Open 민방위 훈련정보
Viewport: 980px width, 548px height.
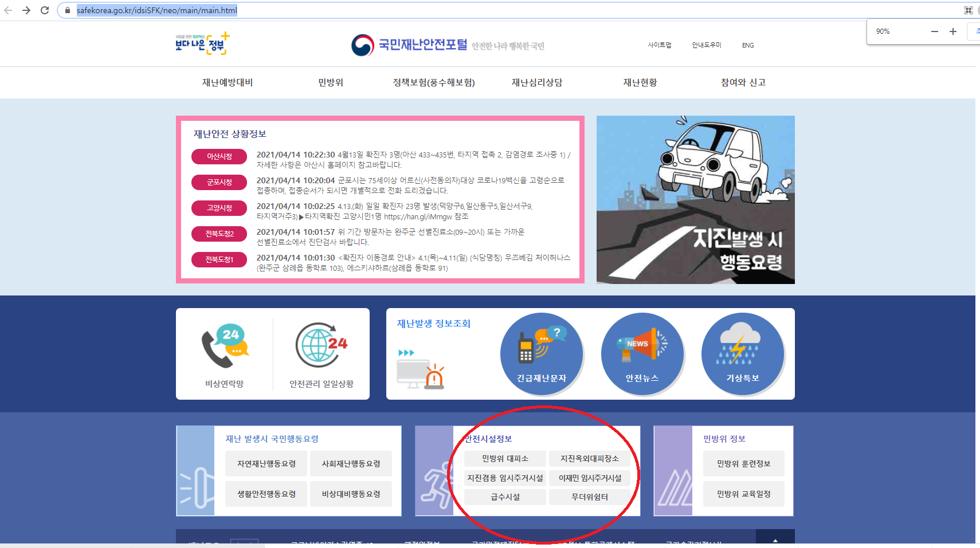[x=744, y=464]
